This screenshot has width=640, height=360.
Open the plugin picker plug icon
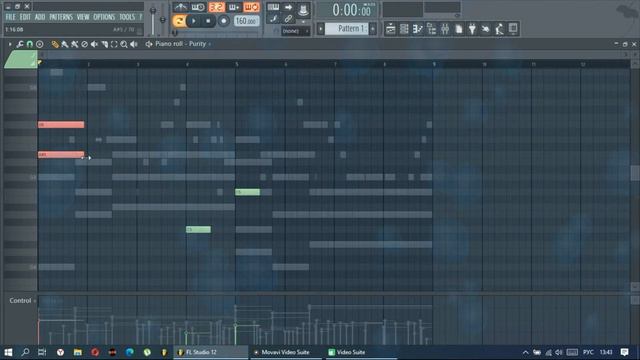coord(472,29)
